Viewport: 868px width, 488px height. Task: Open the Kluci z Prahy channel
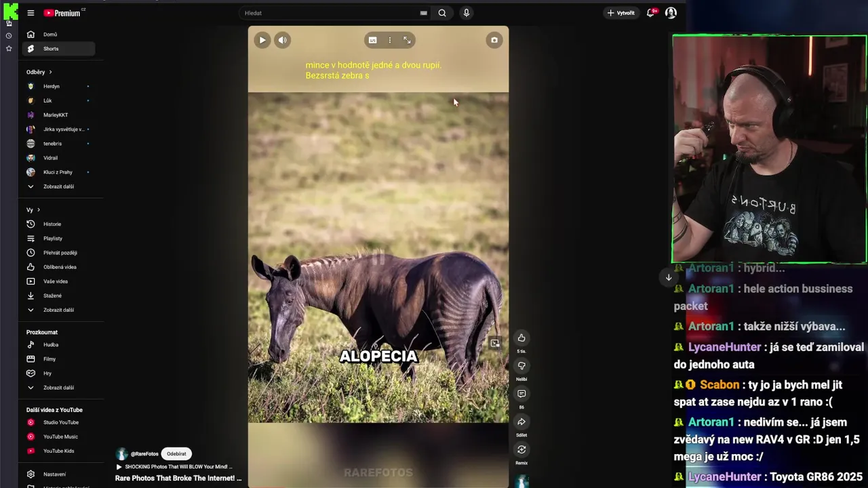tap(58, 172)
